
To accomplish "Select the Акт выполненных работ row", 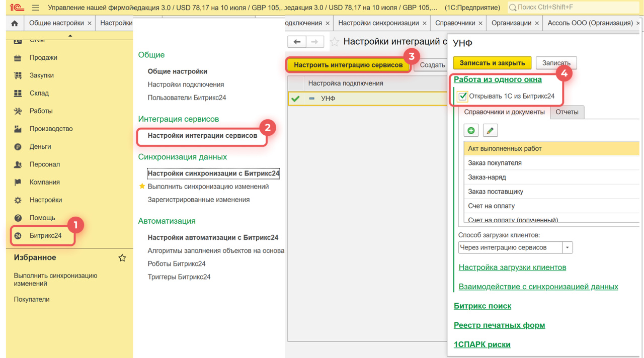I will pos(551,148).
